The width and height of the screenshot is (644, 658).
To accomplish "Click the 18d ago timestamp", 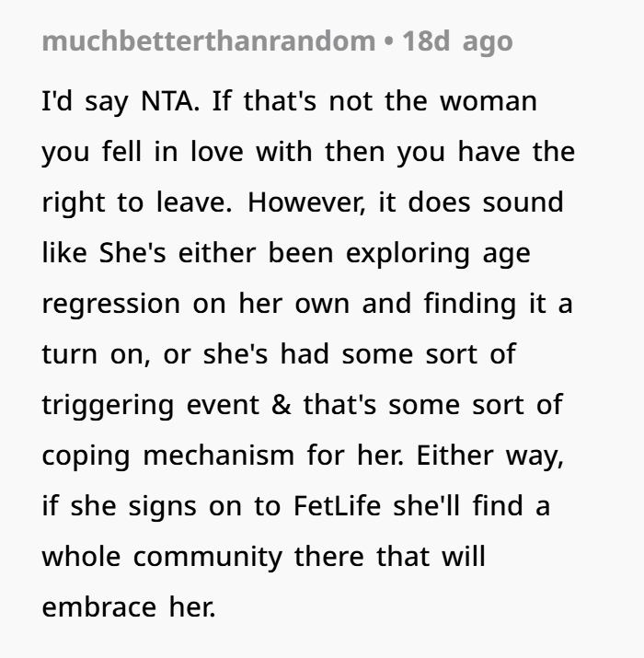I will (457, 42).
